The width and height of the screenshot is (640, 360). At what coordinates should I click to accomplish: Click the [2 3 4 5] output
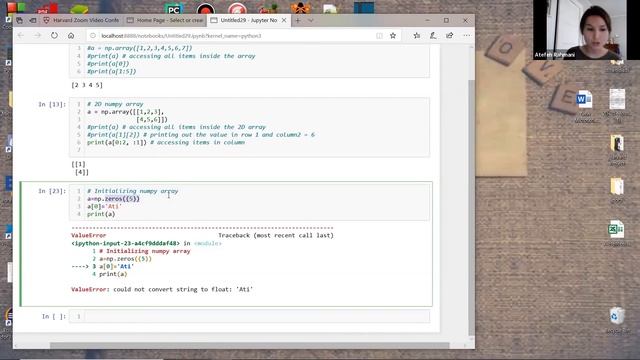tap(87, 85)
